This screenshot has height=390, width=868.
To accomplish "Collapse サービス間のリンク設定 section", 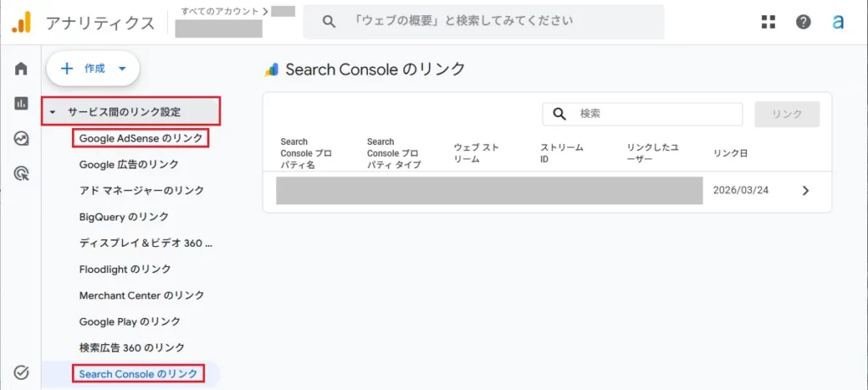I will 53,112.
